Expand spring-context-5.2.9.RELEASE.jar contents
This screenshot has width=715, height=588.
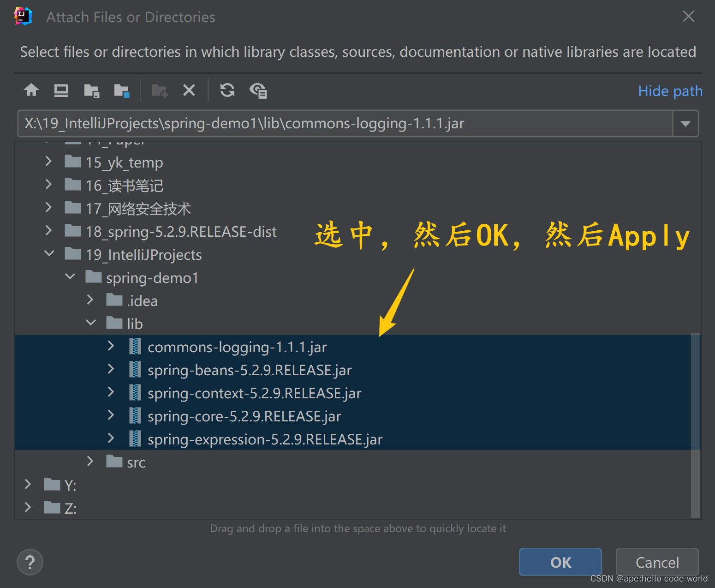click(x=111, y=392)
